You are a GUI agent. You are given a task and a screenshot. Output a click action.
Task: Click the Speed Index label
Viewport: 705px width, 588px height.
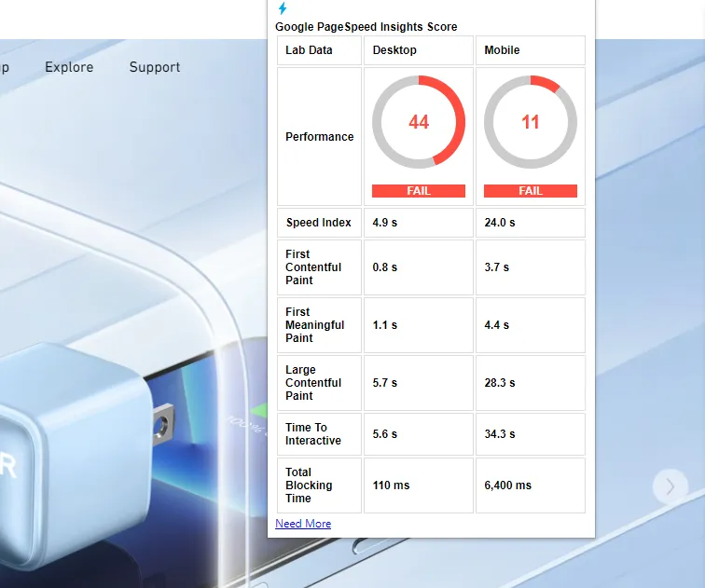(318, 223)
